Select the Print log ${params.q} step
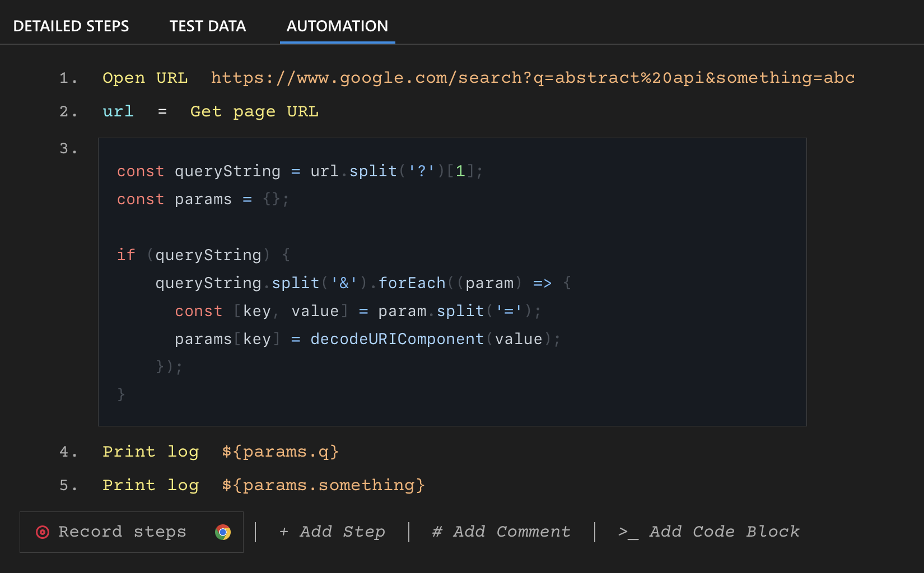924x573 pixels. 220,452
